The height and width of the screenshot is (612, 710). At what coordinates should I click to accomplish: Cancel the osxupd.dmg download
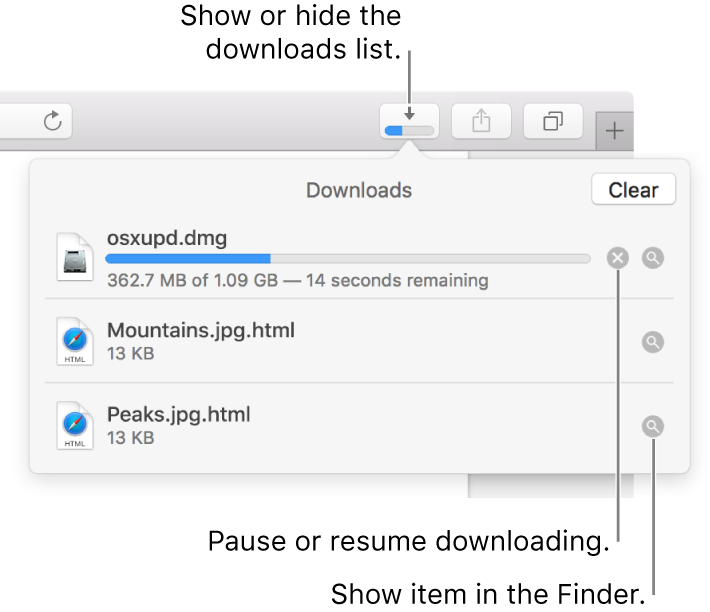tap(618, 258)
